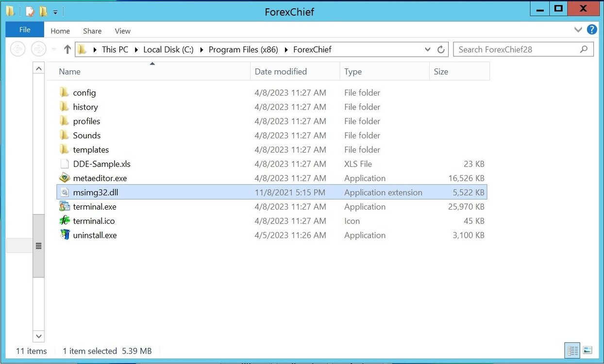The height and width of the screenshot is (364, 604).
Task: Navigate to Local Disk (C:) breadcrumb
Action: click(x=168, y=50)
